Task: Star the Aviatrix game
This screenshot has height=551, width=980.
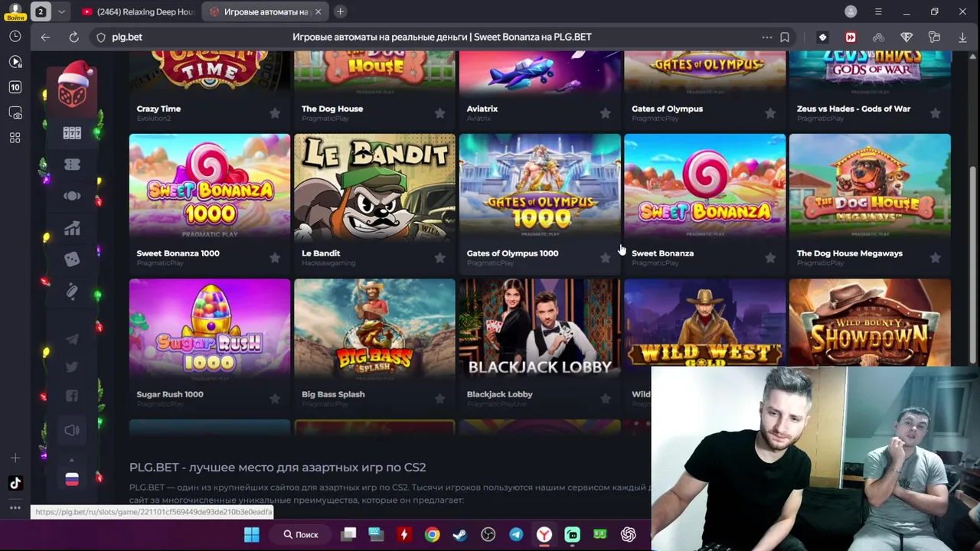Action: click(606, 113)
